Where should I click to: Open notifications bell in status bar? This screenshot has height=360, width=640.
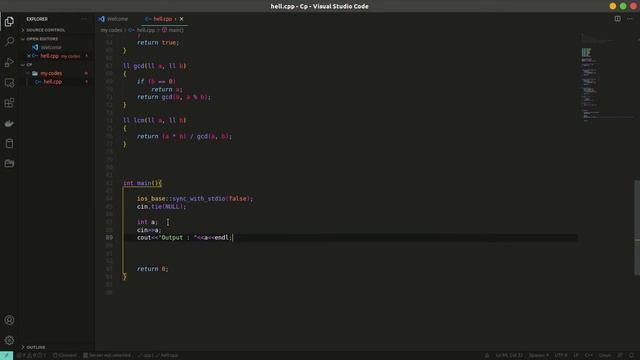click(x=631, y=356)
